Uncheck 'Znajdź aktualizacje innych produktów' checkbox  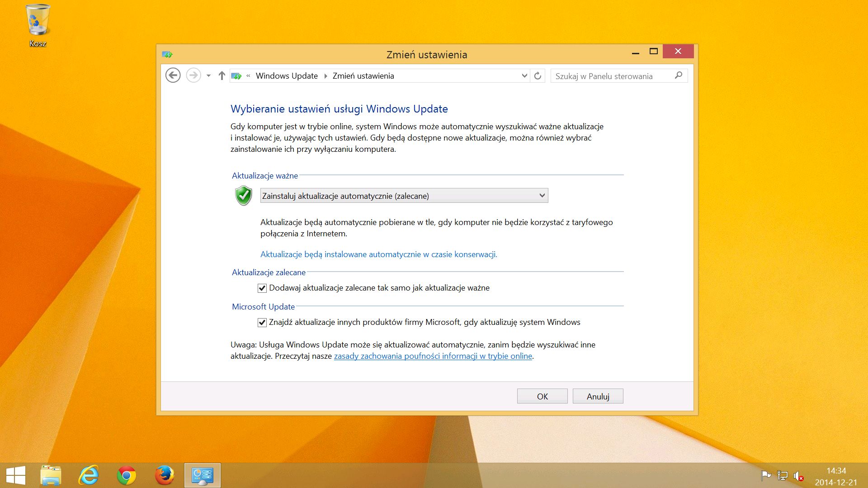(x=262, y=323)
